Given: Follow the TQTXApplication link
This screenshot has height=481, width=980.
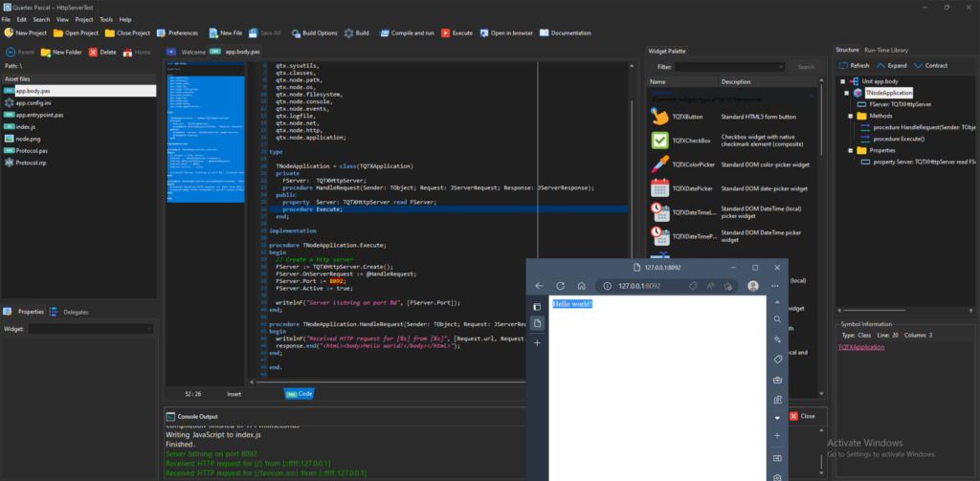Looking at the screenshot, I should point(861,347).
